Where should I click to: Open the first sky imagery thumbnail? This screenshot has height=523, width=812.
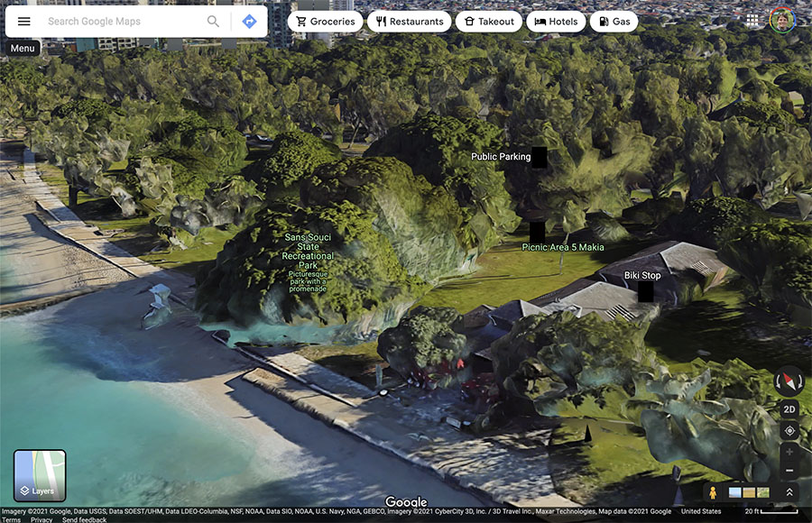point(734,492)
